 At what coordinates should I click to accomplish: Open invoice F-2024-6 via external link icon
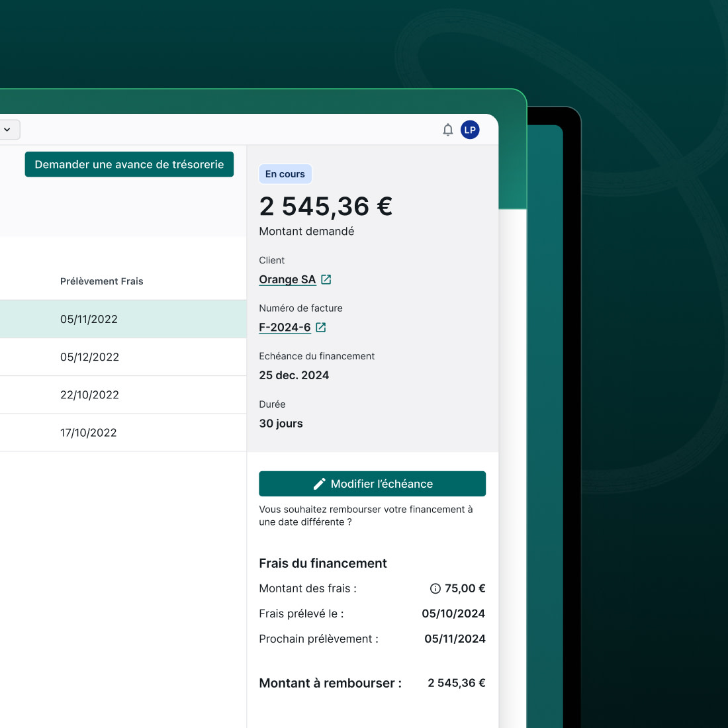point(321,327)
